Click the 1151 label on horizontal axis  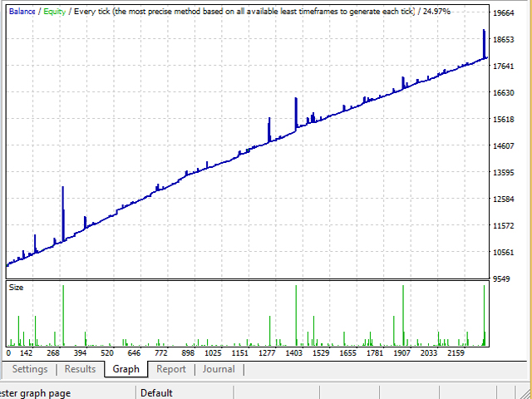click(x=239, y=353)
